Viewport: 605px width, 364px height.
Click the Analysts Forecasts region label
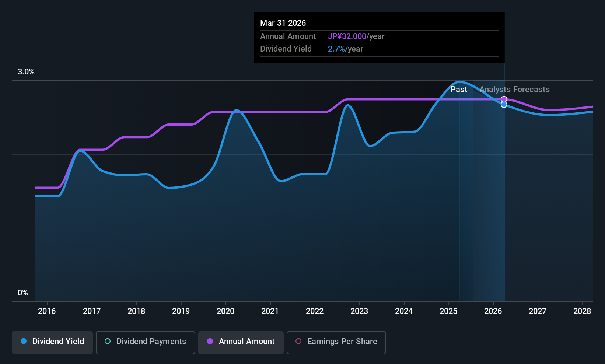[514, 90]
